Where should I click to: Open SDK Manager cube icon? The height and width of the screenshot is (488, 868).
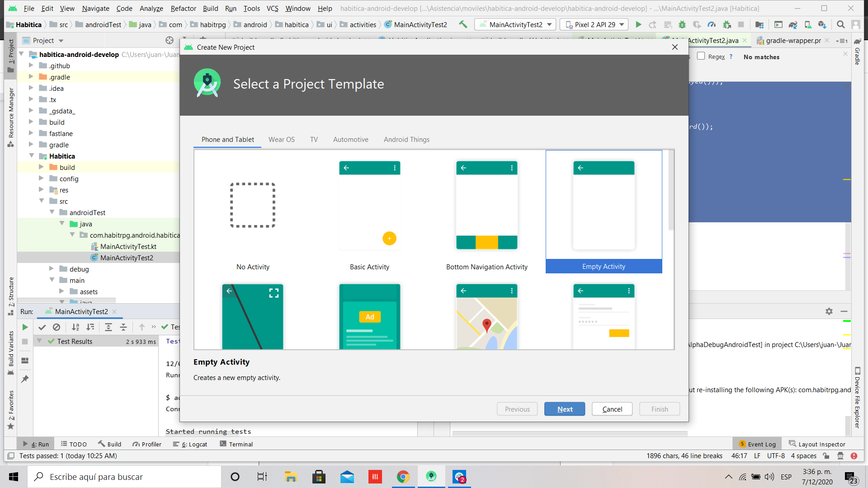coord(822,24)
